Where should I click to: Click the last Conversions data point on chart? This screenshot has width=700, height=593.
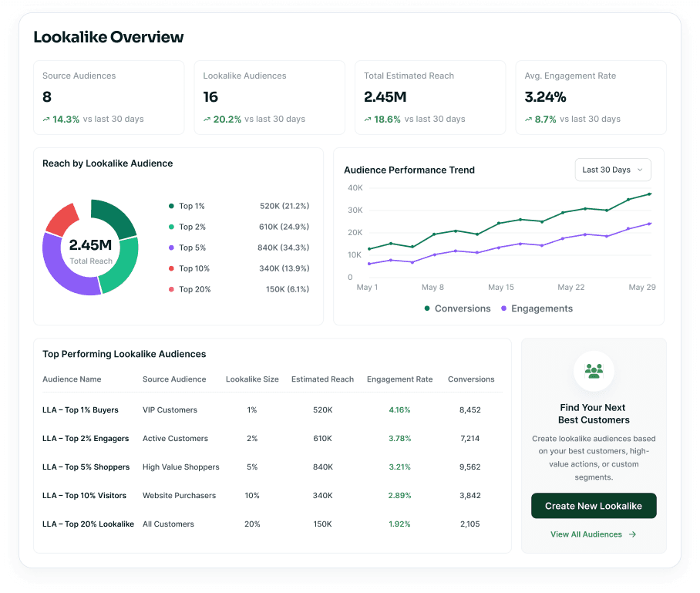[x=650, y=194]
